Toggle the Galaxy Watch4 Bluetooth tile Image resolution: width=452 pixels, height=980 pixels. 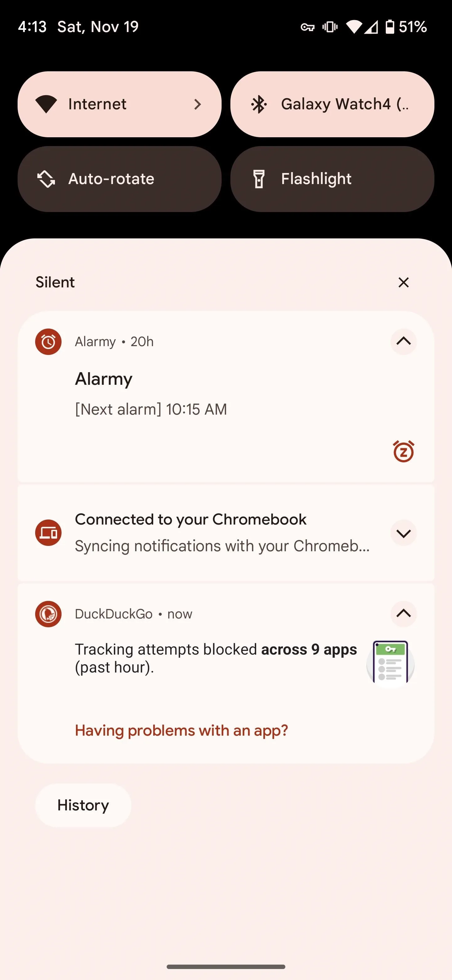[332, 104]
